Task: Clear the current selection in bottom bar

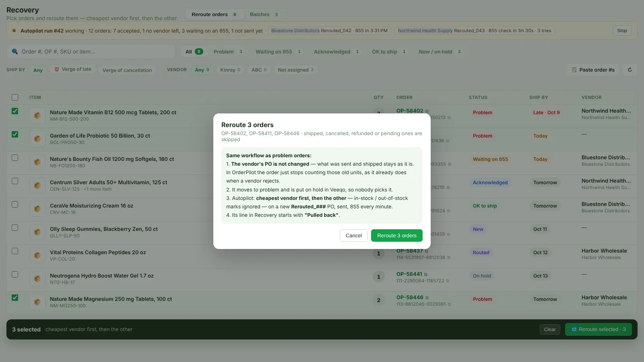Action: tap(550, 329)
